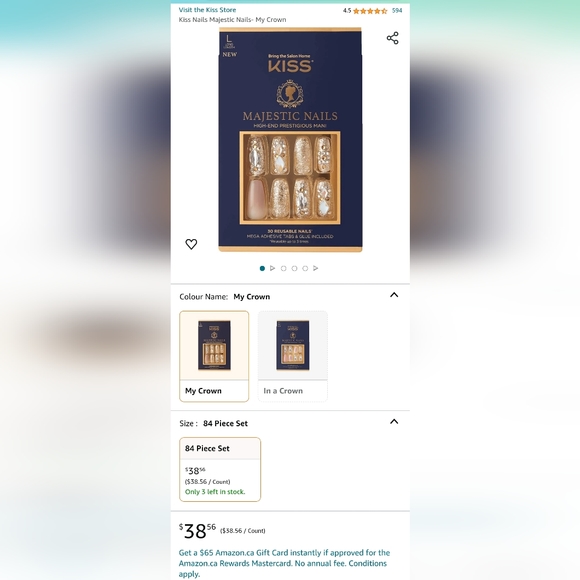Open the star rating breakdown
The image size is (580, 580).
[x=370, y=11]
